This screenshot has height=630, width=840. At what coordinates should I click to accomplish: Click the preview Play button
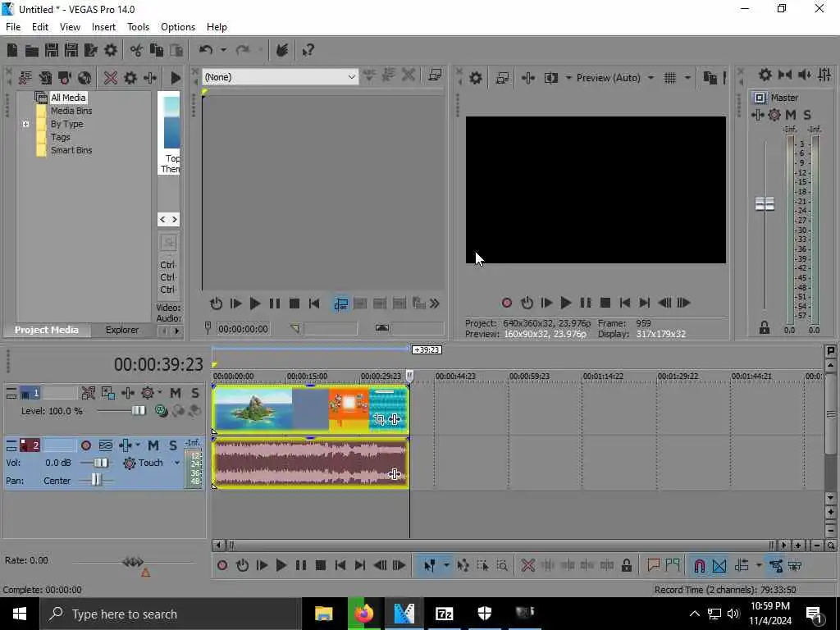[565, 303]
